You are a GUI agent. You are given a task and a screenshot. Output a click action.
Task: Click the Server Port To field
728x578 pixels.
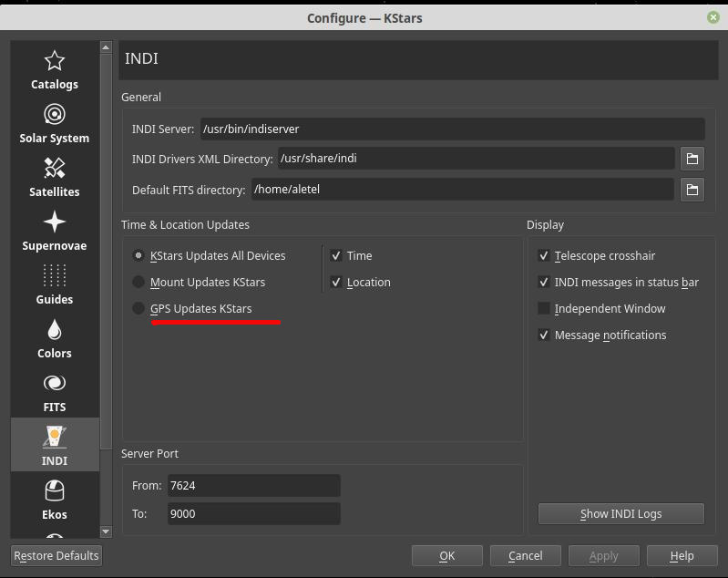(x=254, y=514)
